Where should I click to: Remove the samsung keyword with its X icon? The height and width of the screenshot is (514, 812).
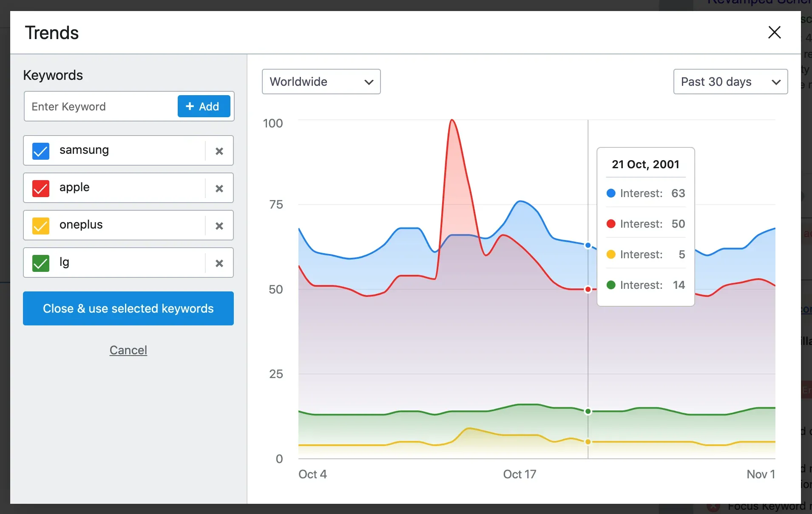pyautogui.click(x=219, y=151)
